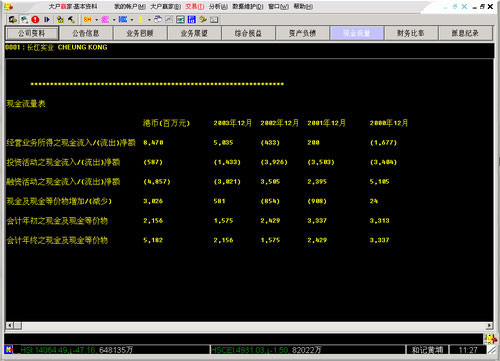This screenshot has height=361, width=500.
Task: Click the blue HK market icon
Action: [123, 20]
